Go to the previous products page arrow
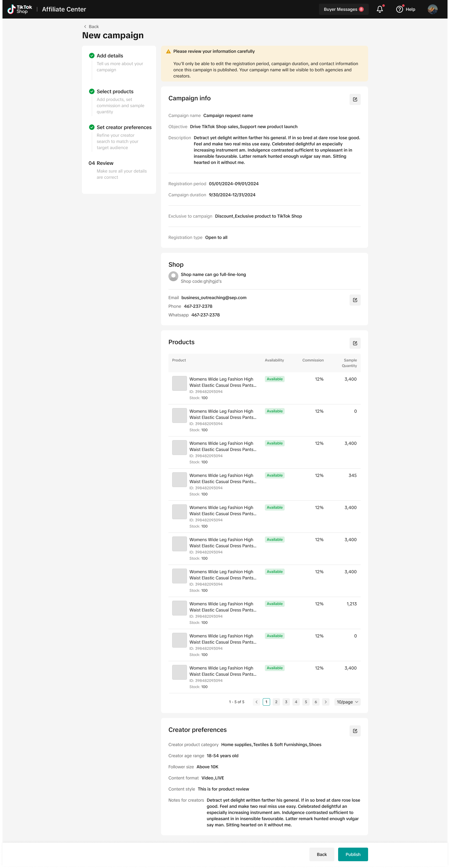The width and height of the screenshot is (450, 868). 257,702
